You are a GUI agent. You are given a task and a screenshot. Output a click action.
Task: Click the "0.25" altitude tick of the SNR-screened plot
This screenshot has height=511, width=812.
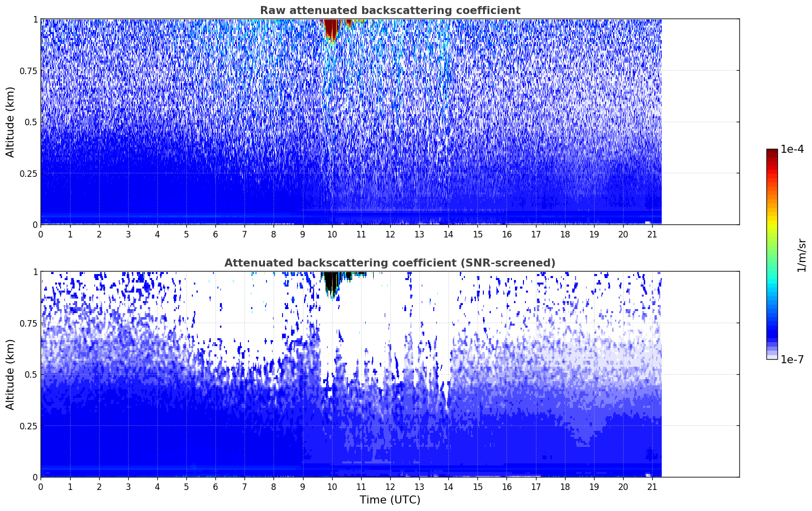pos(29,426)
